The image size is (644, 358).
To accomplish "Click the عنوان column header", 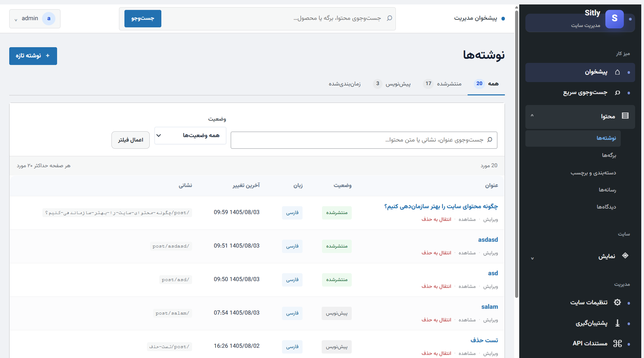I will tap(491, 186).
